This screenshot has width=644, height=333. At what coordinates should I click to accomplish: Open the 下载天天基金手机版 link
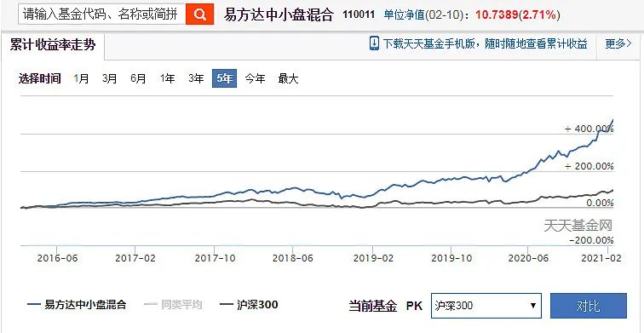[485, 43]
